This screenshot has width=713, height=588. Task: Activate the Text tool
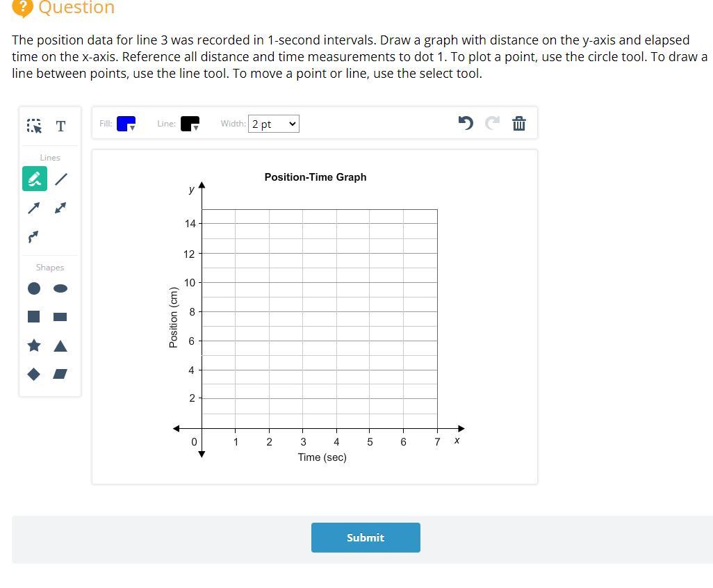pyautogui.click(x=60, y=126)
